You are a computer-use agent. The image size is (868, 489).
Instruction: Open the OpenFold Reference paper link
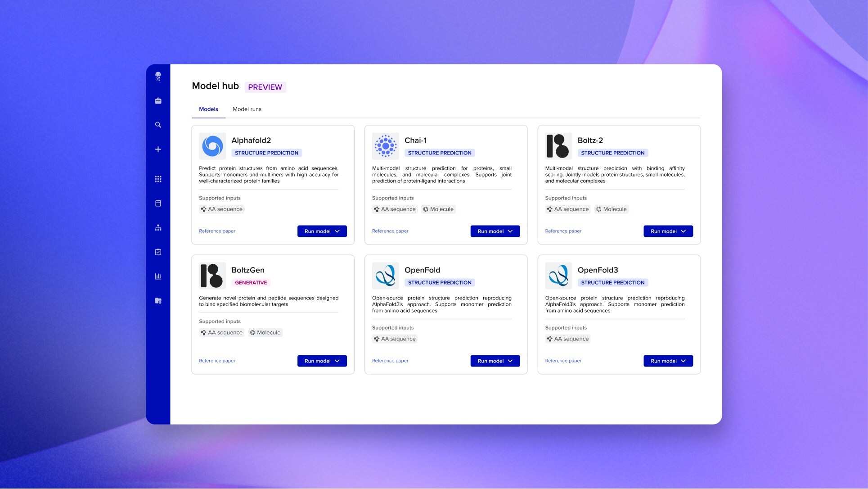click(390, 361)
